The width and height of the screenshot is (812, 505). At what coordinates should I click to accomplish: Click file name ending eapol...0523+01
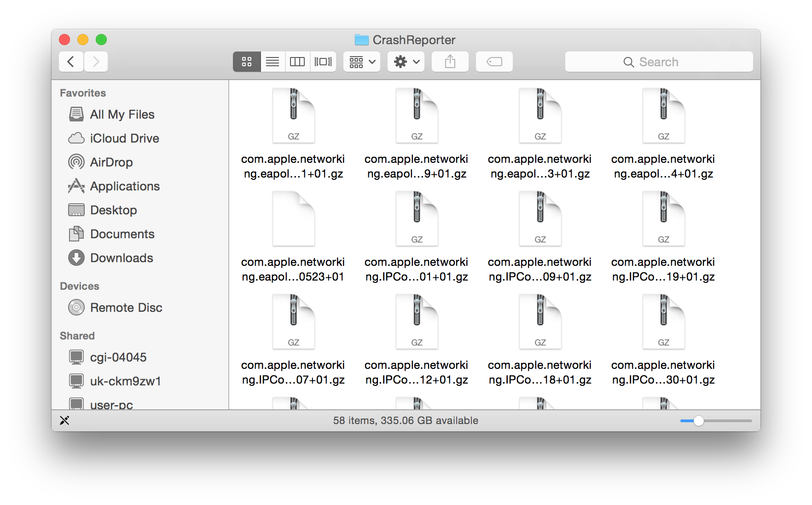(293, 270)
